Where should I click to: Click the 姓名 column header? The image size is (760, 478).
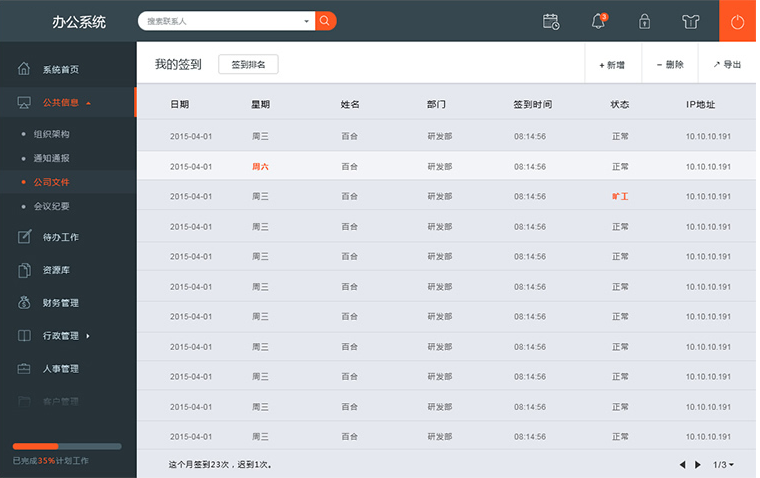pos(350,104)
